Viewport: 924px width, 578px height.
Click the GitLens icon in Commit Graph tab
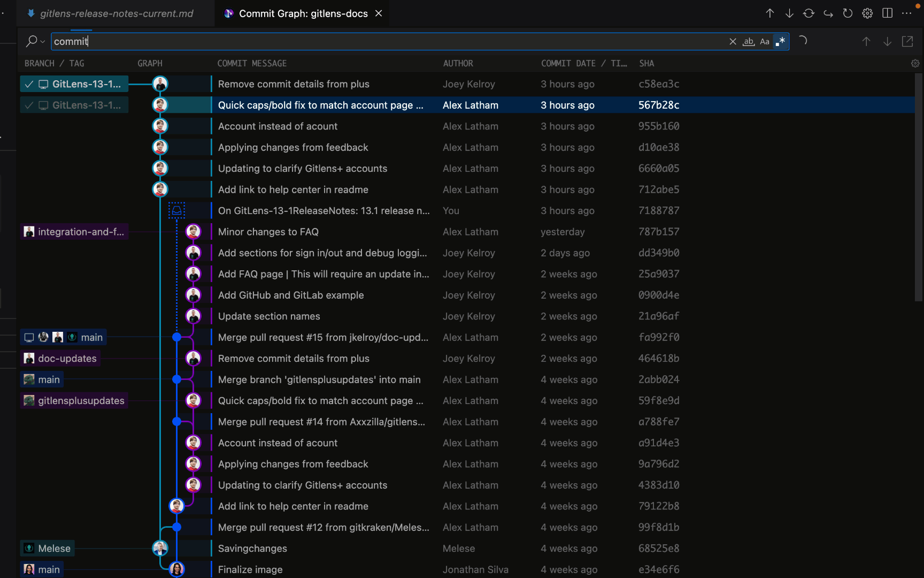(x=229, y=13)
